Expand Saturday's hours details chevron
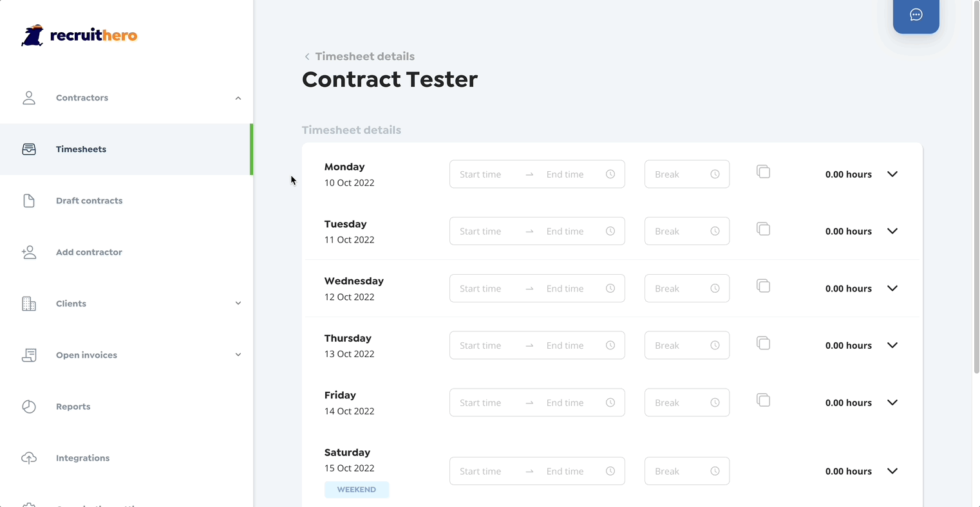This screenshot has width=980, height=507. [892, 471]
